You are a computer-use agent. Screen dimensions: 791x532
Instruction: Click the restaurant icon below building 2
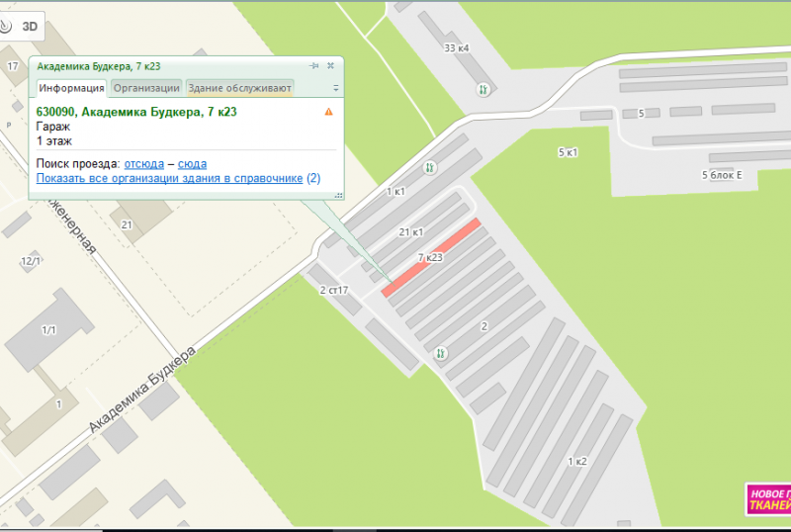coord(441,352)
